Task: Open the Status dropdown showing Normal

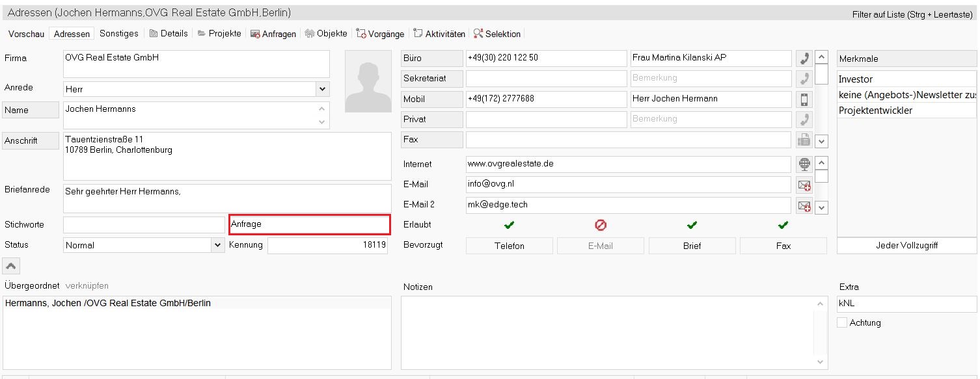Action: (217, 245)
